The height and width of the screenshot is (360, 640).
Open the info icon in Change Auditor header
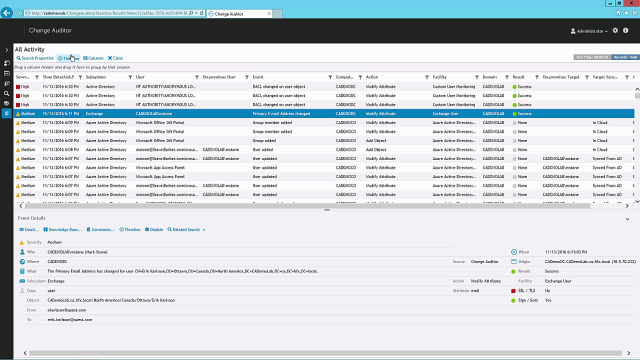(x=625, y=31)
